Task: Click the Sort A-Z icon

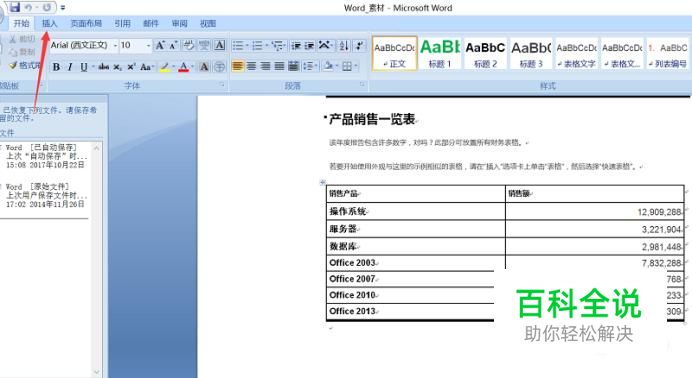Action: click(344, 45)
